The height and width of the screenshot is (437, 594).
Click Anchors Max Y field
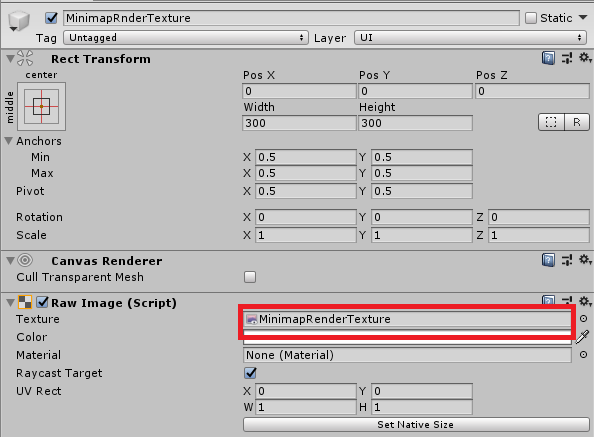(x=422, y=173)
